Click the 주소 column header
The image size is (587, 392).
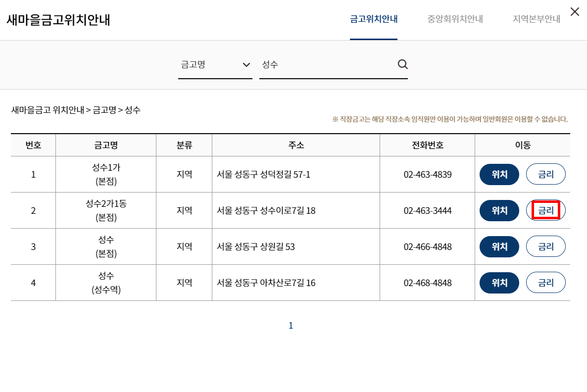[x=296, y=145]
